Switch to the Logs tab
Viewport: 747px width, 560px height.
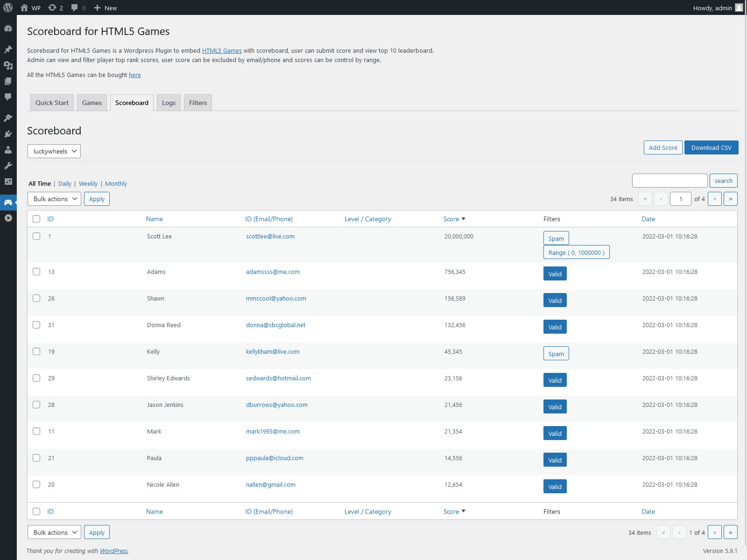pos(169,103)
